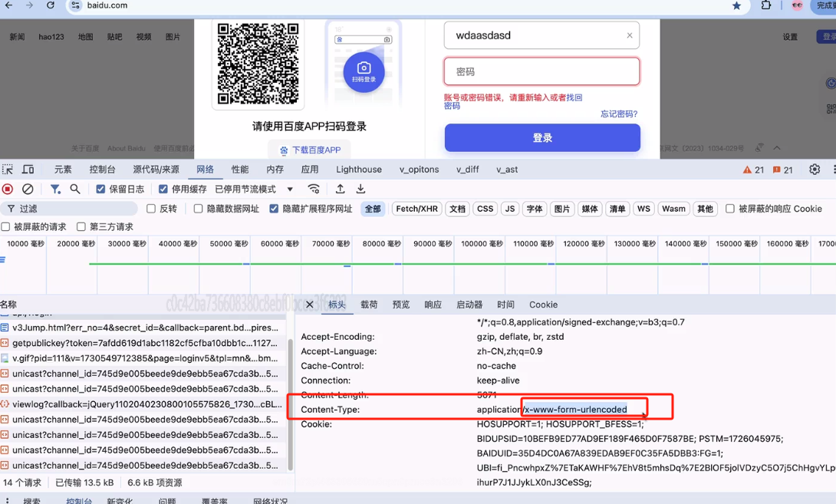Select getpublickey?token request row
The image size is (836, 504).
coord(143,343)
